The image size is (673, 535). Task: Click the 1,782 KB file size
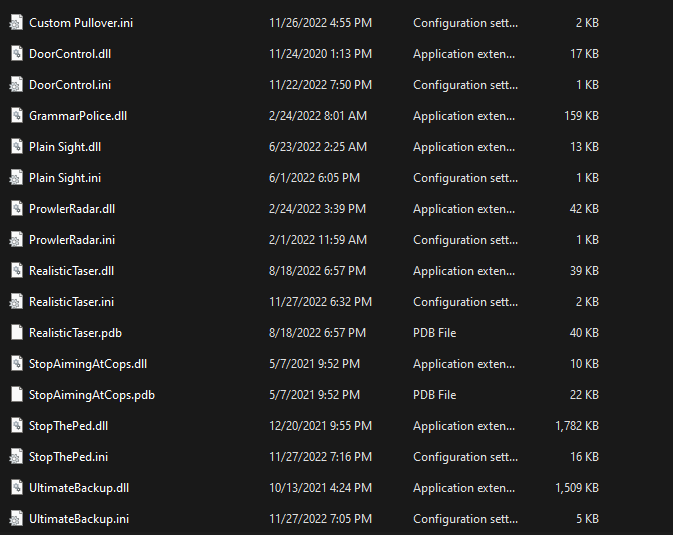[x=577, y=426]
